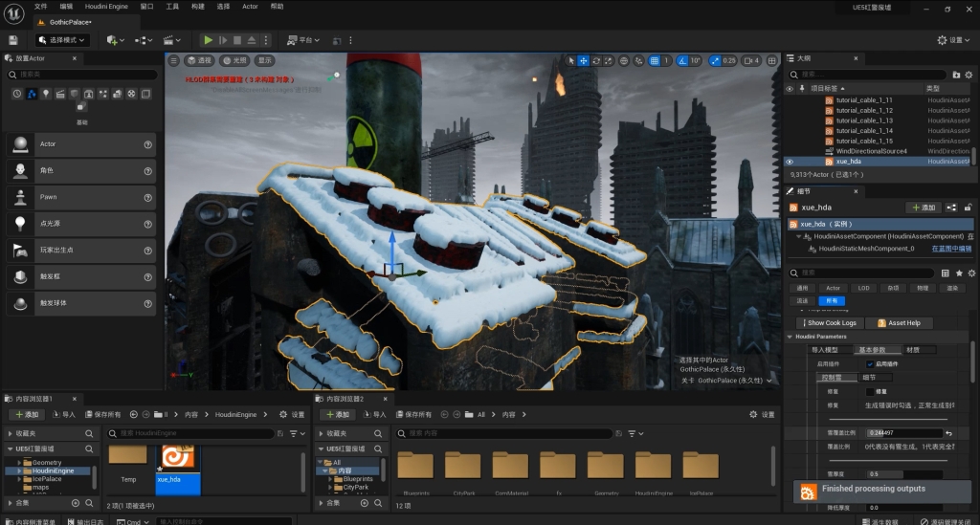Image resolution: width=980 pixels, height=525 pixels.
Task: Select the volumes category icon in Place Actors
Action: pyautogui.click(x=145, y=94)
